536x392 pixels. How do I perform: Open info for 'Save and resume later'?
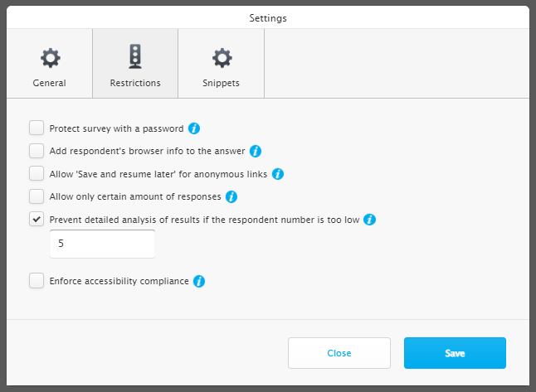[x=278, y=174]
